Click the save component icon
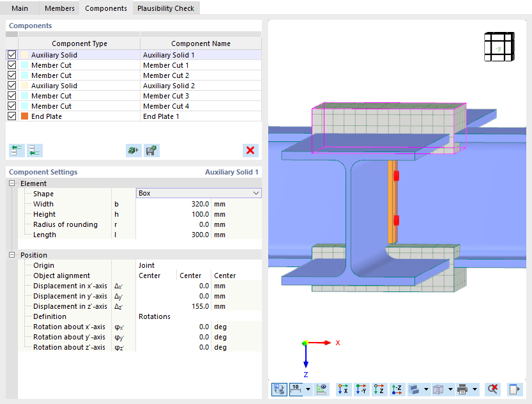 151,150
